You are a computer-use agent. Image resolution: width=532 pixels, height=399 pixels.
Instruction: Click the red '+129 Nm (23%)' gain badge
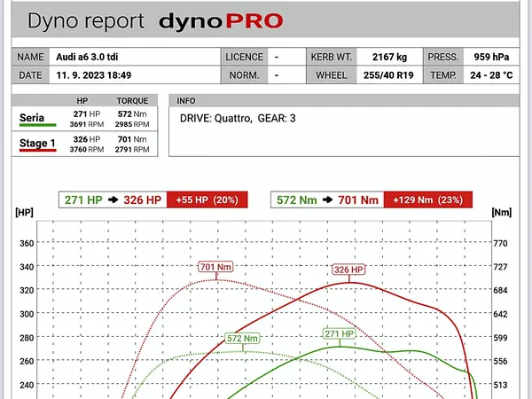pos(428,199)
